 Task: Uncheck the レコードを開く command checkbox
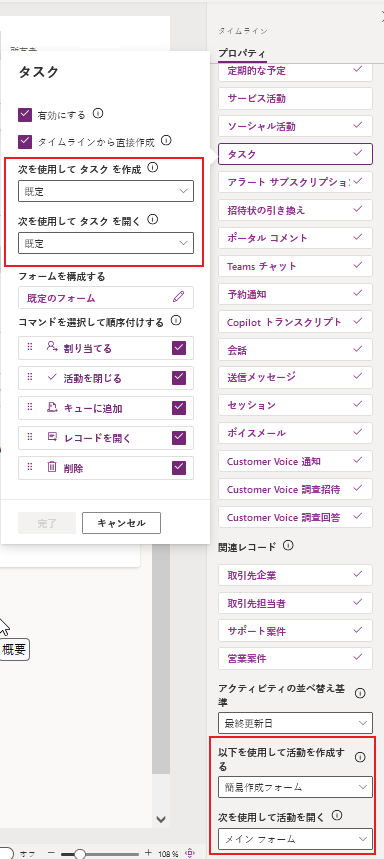pyautogui.click(x=179, y=438)
